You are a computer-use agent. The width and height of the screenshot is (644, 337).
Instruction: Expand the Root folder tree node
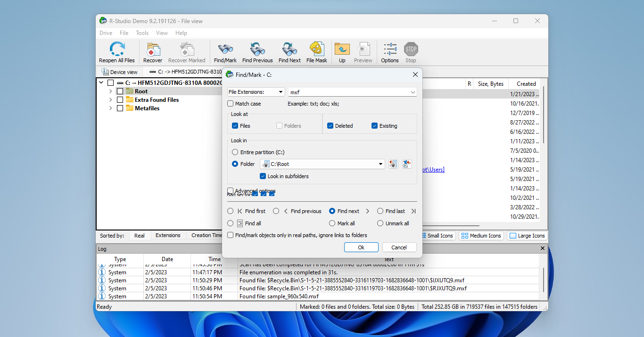[110, 91]
